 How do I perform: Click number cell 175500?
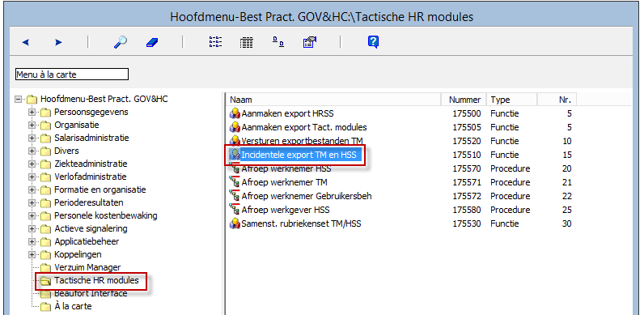point(467,113)
